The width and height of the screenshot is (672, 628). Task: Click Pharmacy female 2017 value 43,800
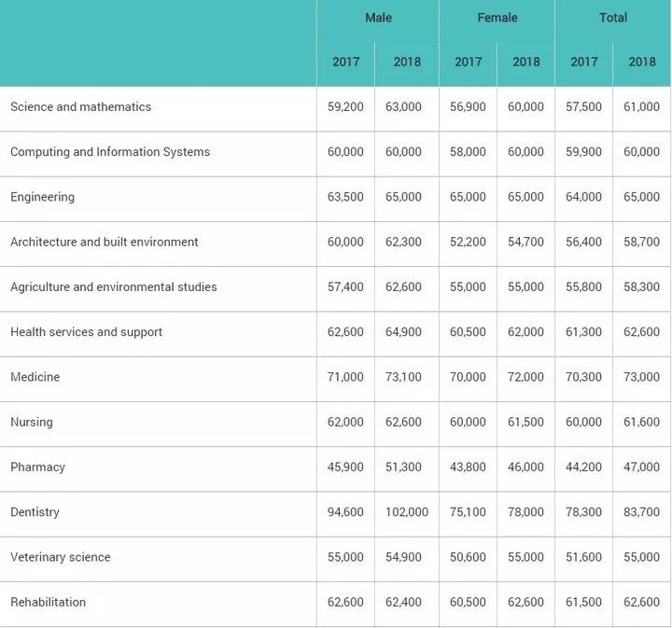pyautogui.click(x=468, y=467)
